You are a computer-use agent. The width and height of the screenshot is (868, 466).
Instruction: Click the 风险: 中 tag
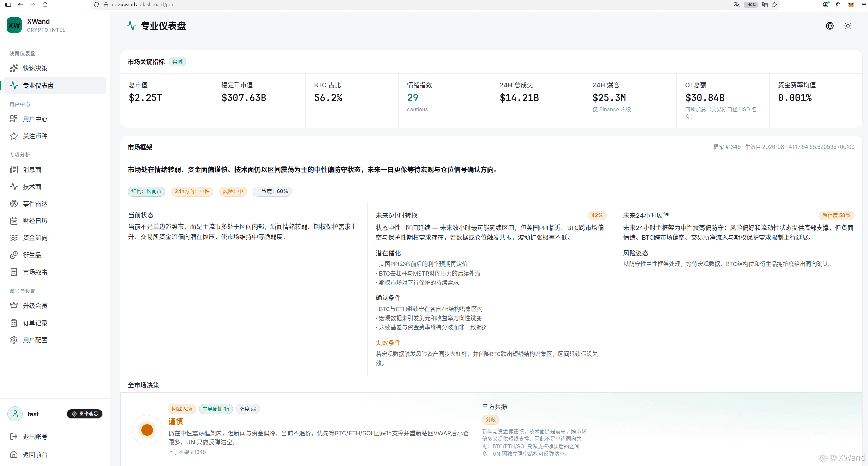click(x=233, y=191)
